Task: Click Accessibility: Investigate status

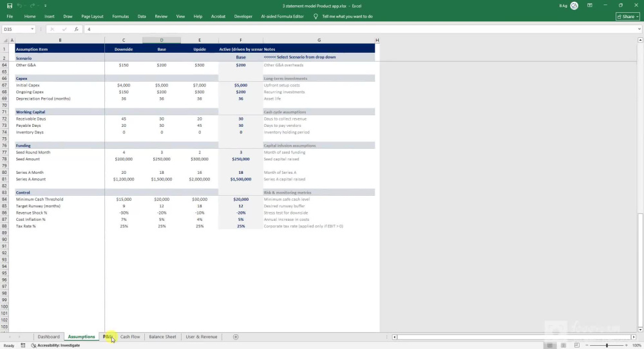Action: tap(55, 345)
